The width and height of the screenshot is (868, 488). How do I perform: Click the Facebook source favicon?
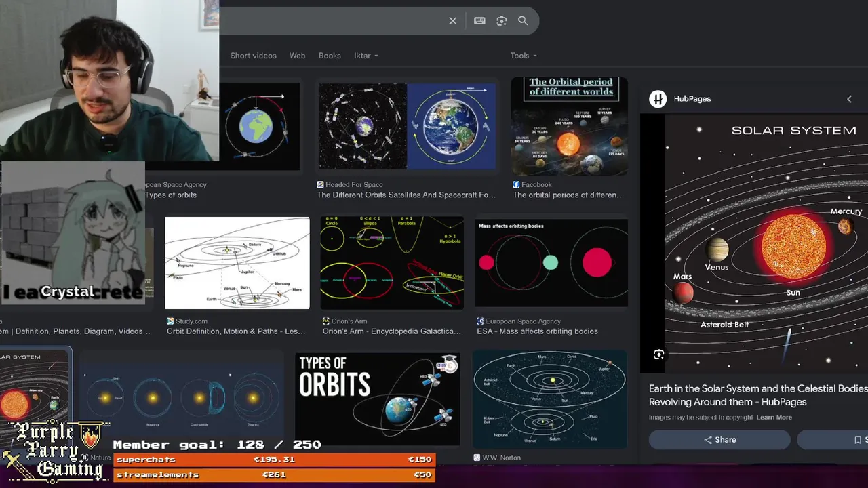(516, 184)
